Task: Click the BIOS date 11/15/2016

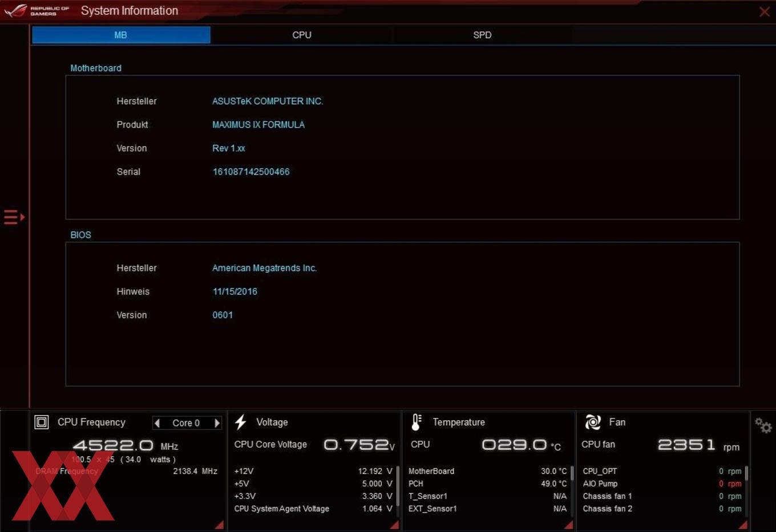Action: click(x=235, y=291)
